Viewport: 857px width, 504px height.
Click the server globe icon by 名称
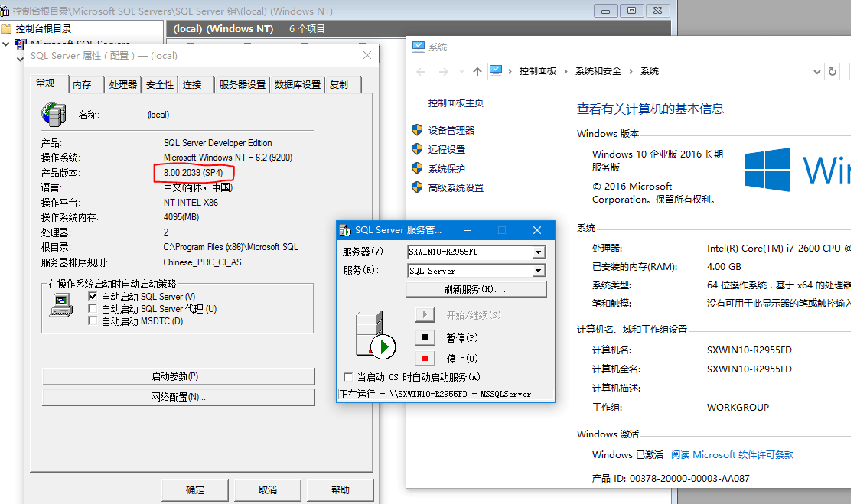54,114
